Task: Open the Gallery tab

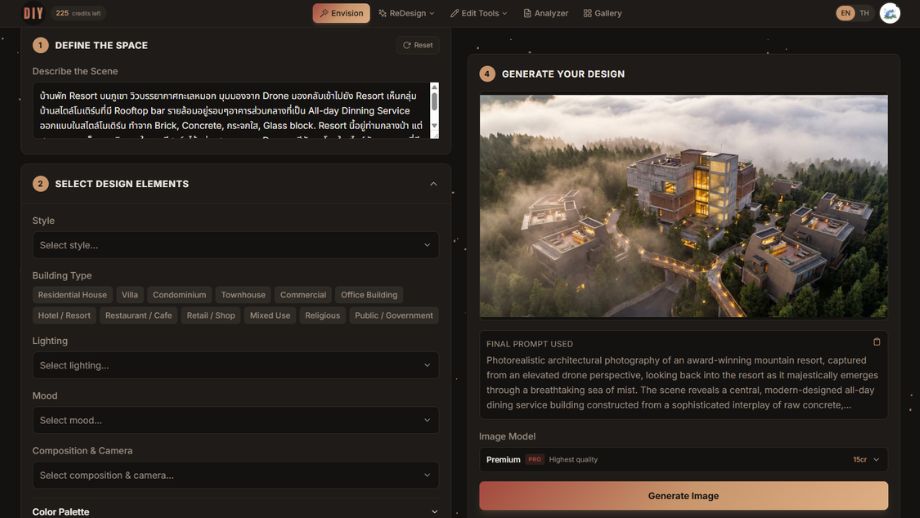Action: click(603, 13)
